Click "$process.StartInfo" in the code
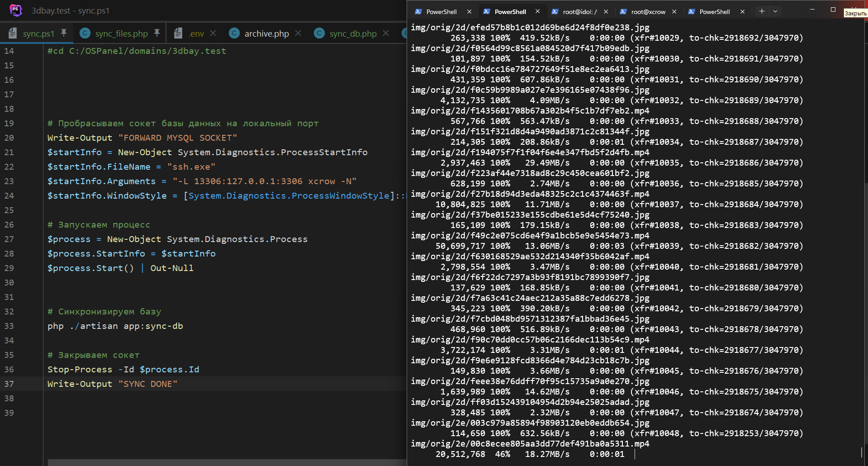 96,253
